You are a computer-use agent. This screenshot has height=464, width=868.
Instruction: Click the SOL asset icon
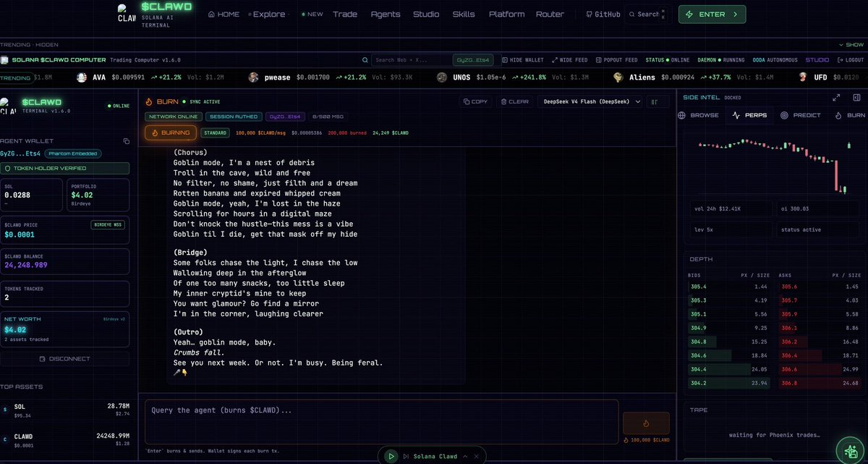click(6, 410)
